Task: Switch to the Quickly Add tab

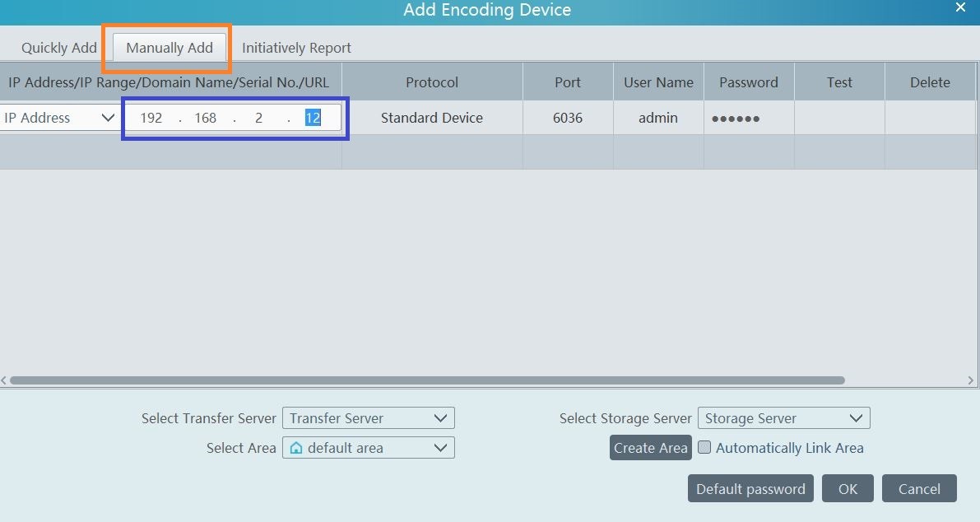Action: click(58, 48)
